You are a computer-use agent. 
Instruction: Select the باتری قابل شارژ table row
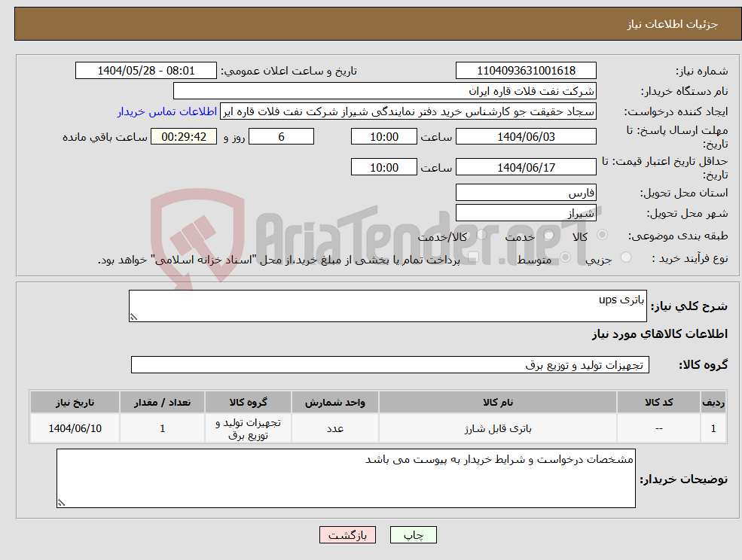click(369, 428)
